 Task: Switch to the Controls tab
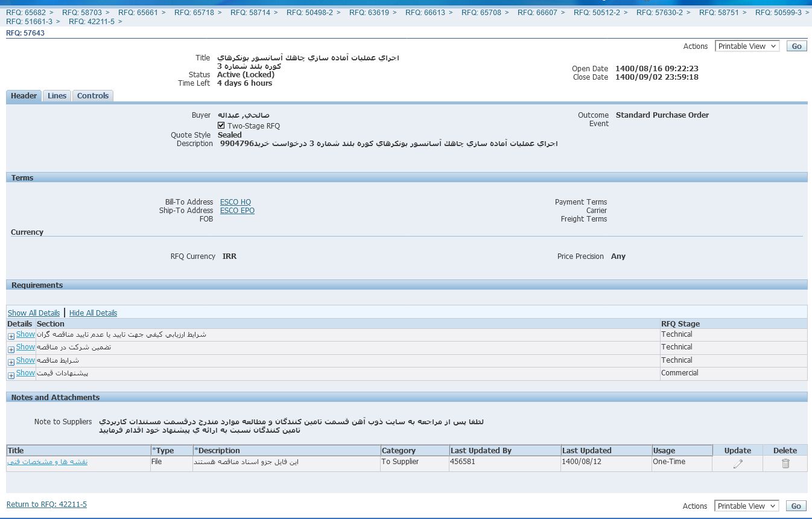pos(93,96)
